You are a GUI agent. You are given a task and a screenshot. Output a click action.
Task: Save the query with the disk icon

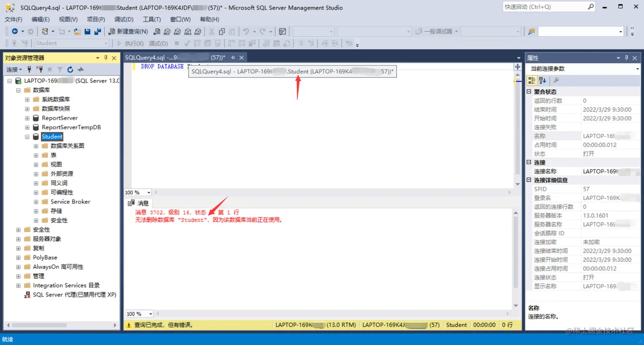tap(87, 31)
